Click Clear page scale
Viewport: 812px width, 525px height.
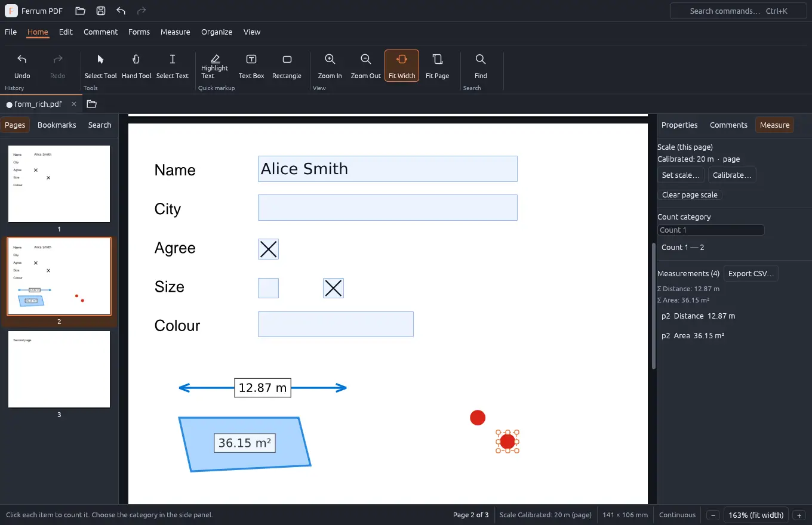(690, 194)
